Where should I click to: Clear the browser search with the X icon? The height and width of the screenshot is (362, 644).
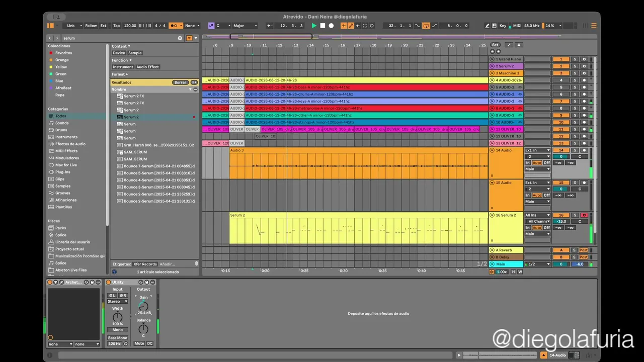tap(180, 38)
